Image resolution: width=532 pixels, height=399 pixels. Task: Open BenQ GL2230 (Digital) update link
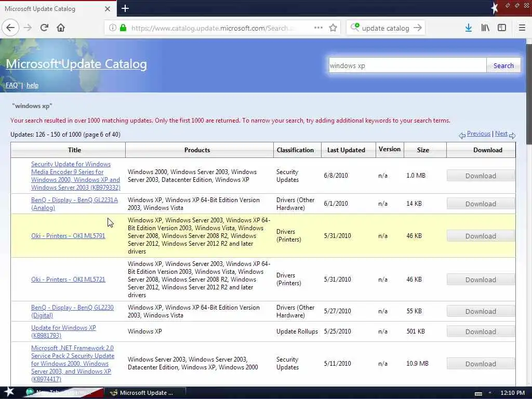point(72,311)
